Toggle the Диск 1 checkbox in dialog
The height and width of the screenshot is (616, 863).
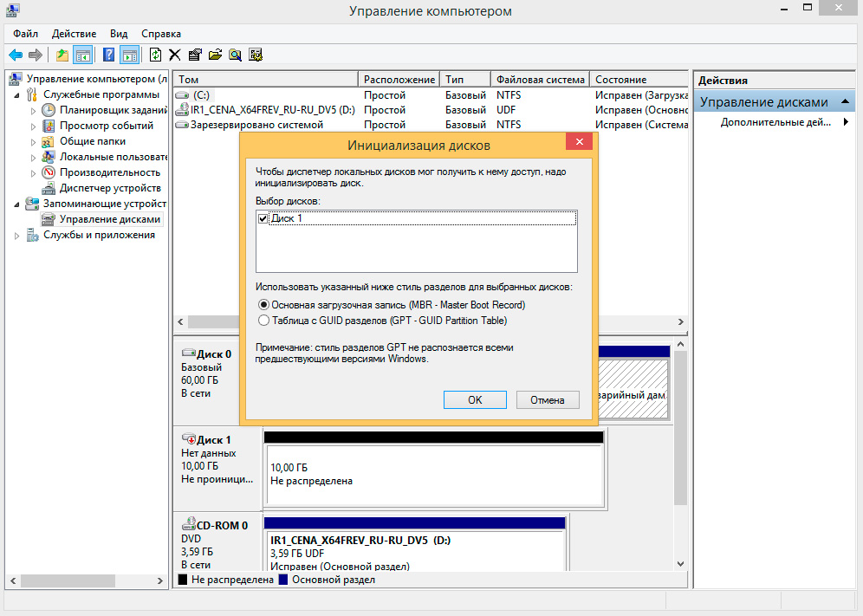(263, 218)
